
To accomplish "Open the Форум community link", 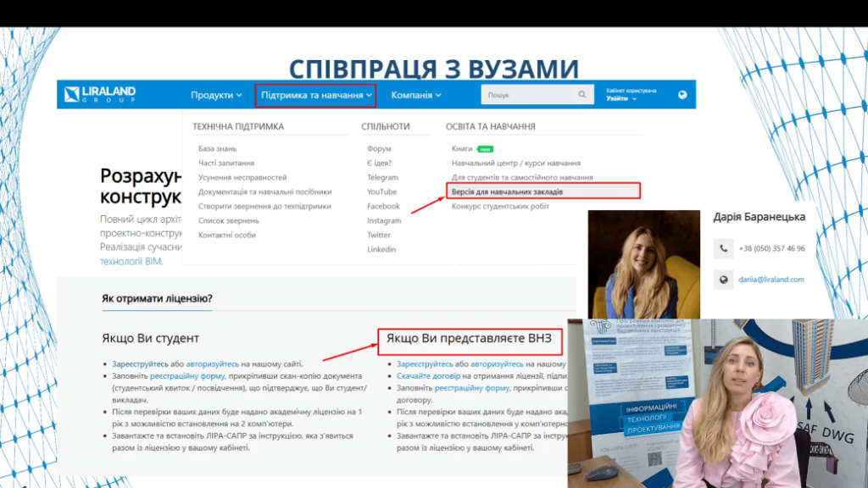I will [x=379, y=149].
